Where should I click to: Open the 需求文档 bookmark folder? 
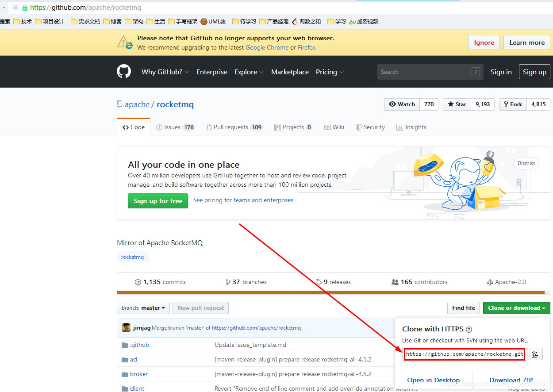(x=85, y=21)
